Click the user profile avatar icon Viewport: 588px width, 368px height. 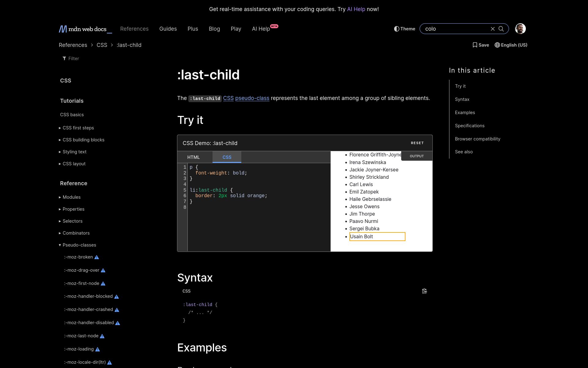[520, 29]
